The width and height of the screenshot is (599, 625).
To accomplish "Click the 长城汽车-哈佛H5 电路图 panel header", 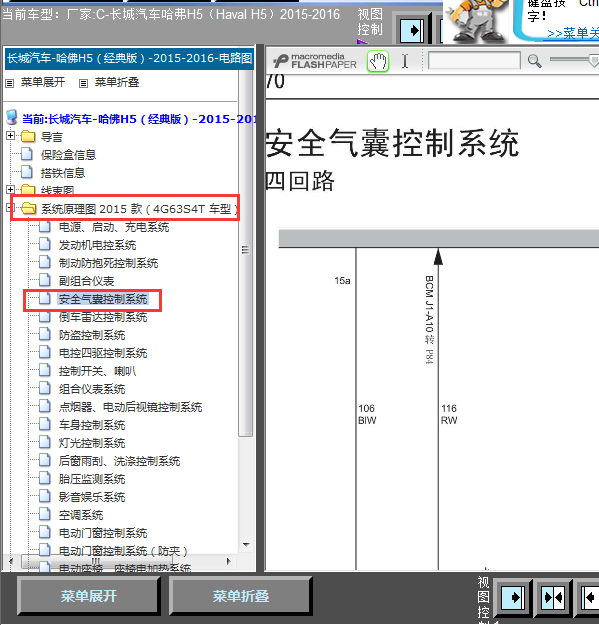I will click(x=129, y=59).
